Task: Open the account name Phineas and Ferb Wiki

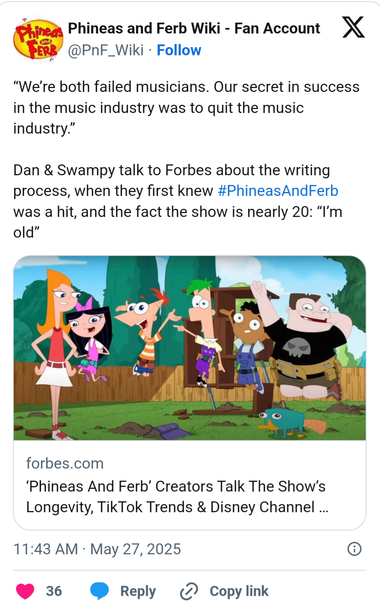Action: point(194,28)
